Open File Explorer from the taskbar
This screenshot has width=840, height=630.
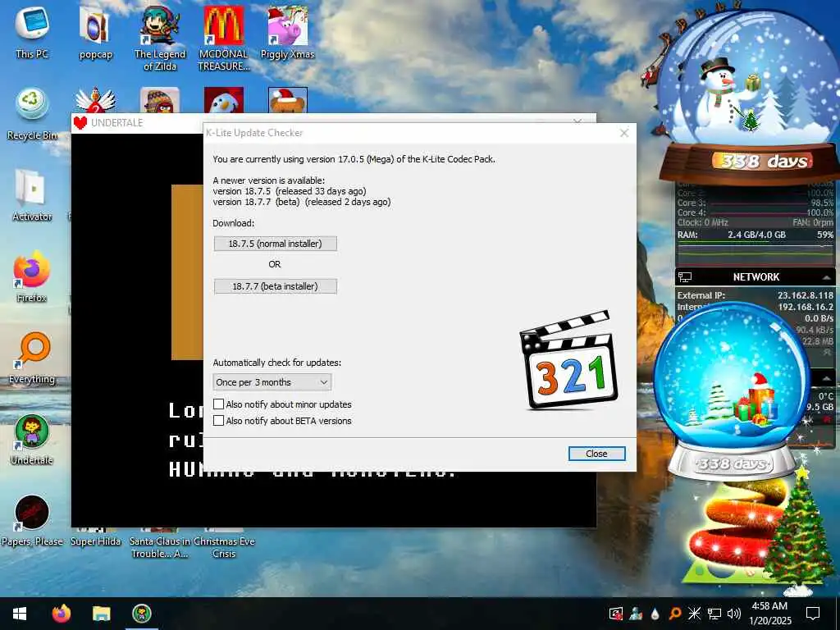pos(101,614)
